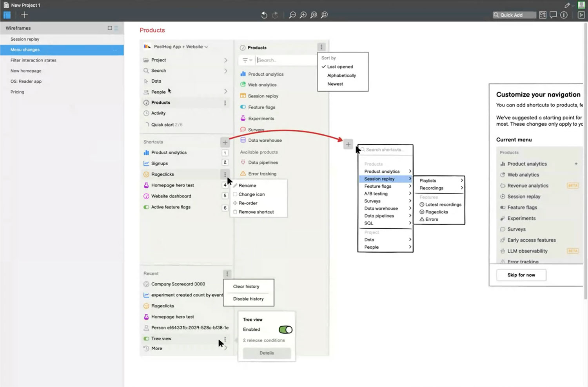Viewport: 588px width, 387px height.
Task: Select Session replay in shortcuts menu
Action: pyautogui.click(x=379, y=179)
